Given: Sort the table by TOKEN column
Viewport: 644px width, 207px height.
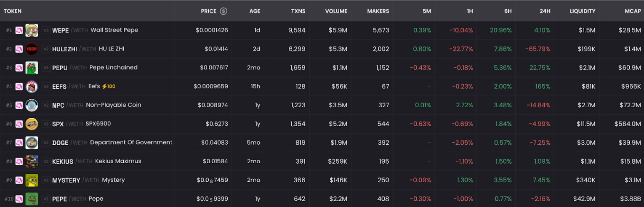Looking at the screenshot, I should coord(13,11).
